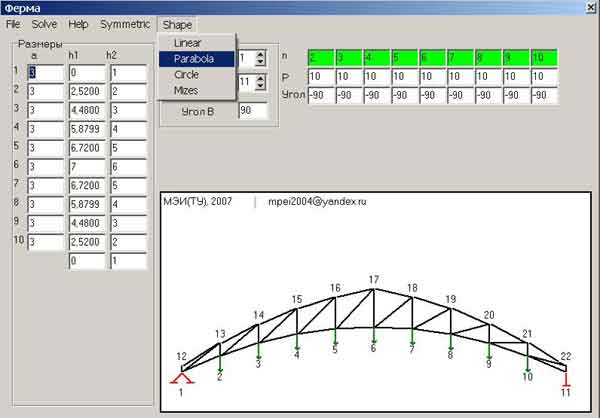
Task: Click the row 3 'a' field
Action: pos(46,110)
